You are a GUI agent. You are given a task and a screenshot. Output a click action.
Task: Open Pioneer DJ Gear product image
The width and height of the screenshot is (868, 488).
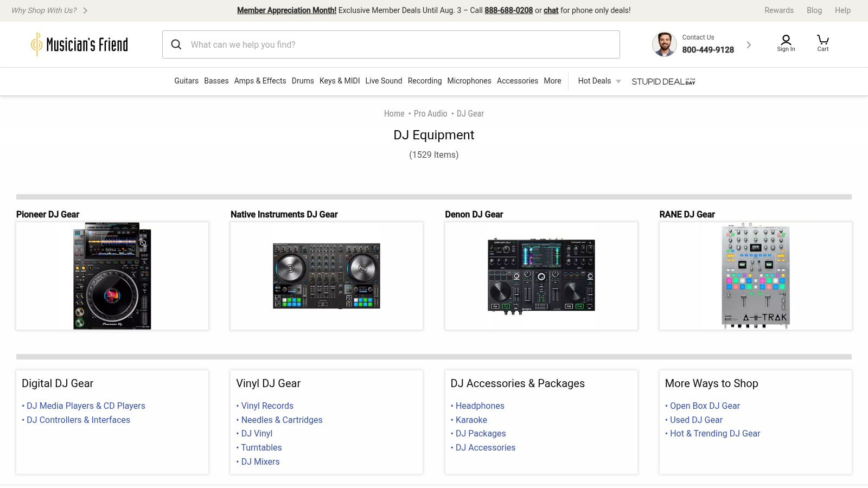(x=112, y=276)
